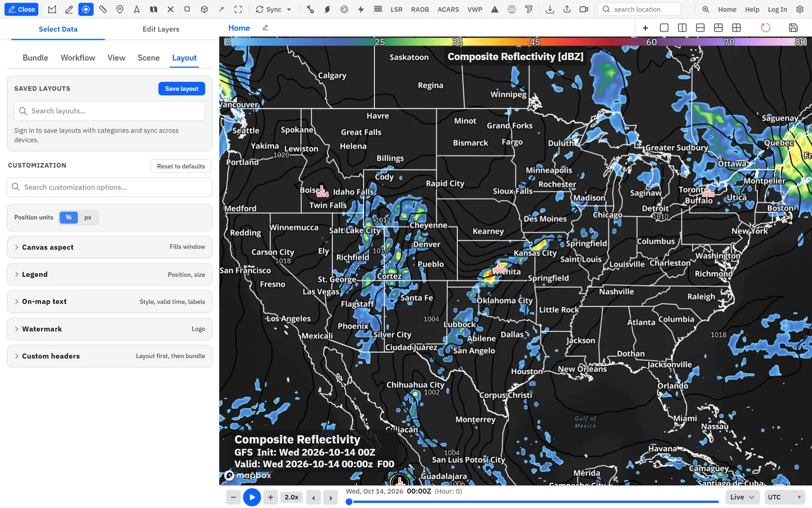Open the UTC timezone dropdown

coord(785,497)
